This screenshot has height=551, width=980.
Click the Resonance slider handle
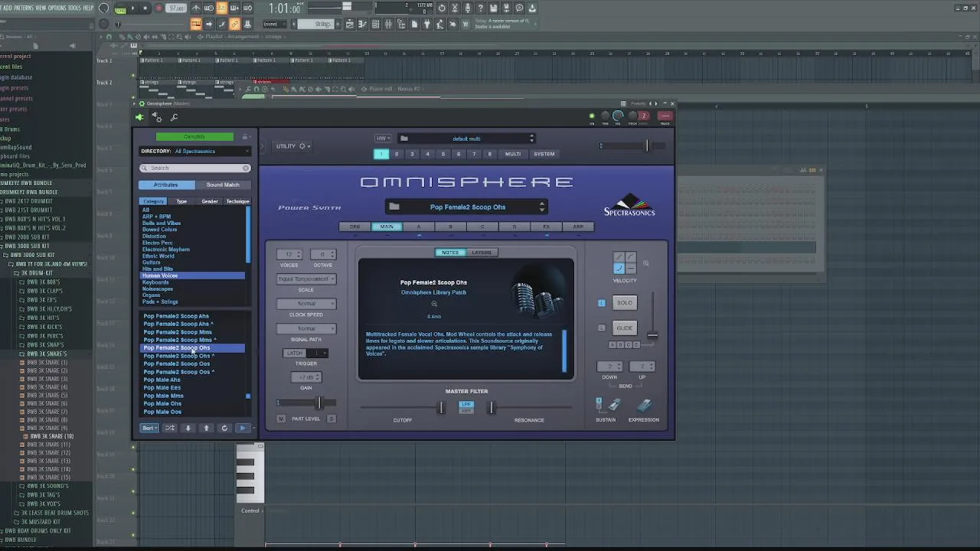(x=492, y=408)
